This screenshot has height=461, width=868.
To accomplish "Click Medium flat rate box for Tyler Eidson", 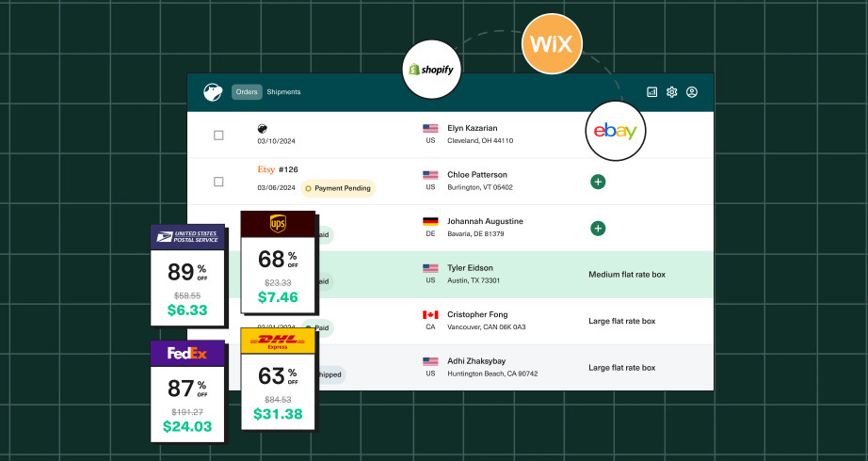I will [x=627, y=275].
